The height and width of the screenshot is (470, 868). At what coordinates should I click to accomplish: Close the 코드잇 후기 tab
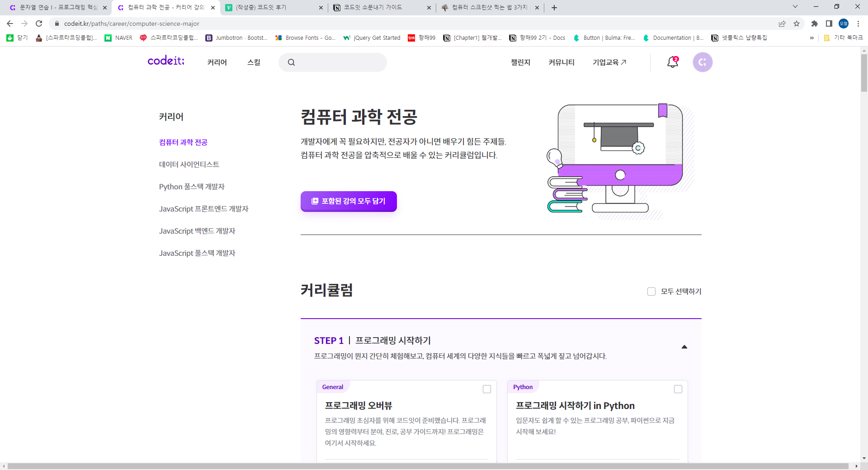[321, 8]
